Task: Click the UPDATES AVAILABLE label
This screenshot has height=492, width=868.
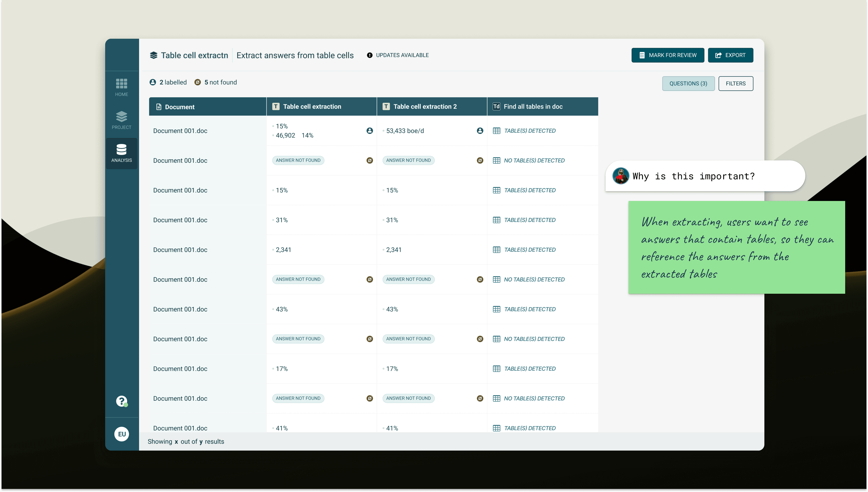Action: (402, 55)
